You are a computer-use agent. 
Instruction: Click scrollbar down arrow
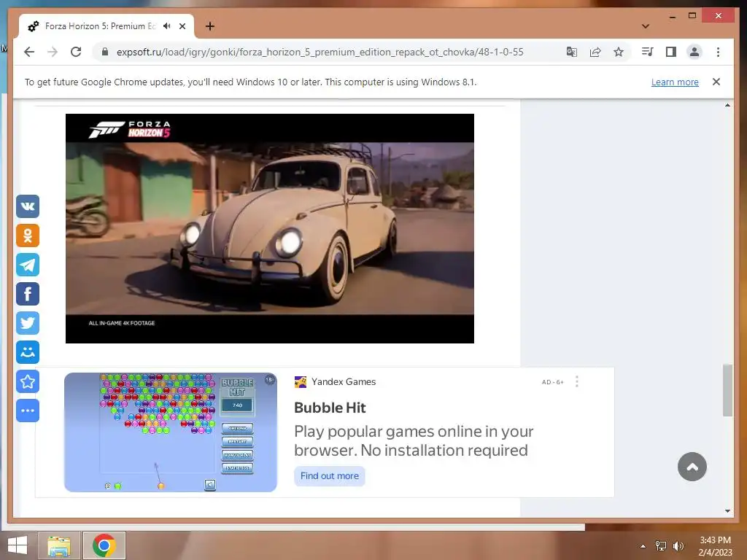coord(727,511)
